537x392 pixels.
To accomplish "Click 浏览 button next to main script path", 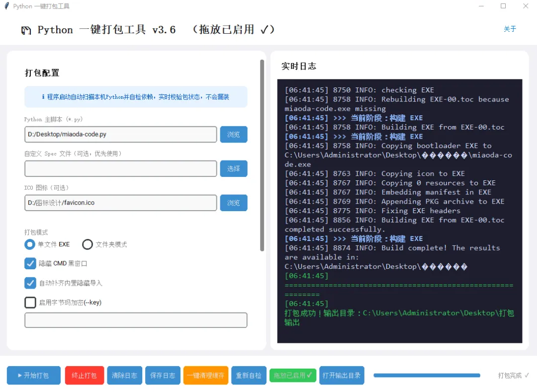I will point(234,135).
